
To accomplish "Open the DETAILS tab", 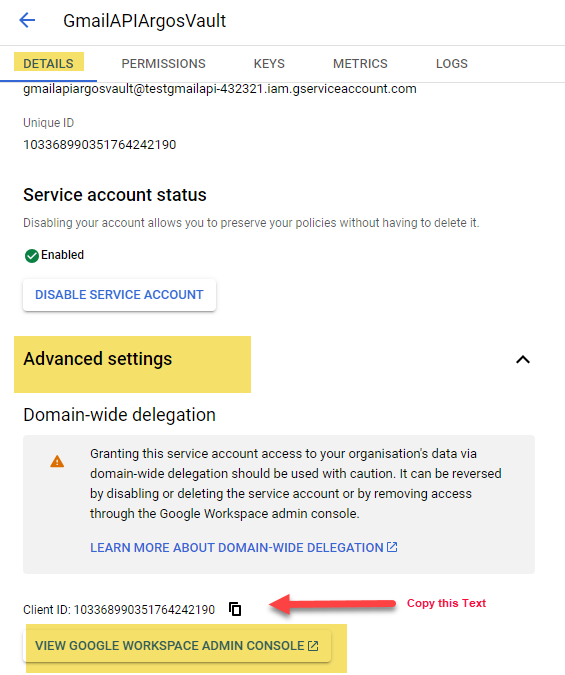I will point(48,64).
